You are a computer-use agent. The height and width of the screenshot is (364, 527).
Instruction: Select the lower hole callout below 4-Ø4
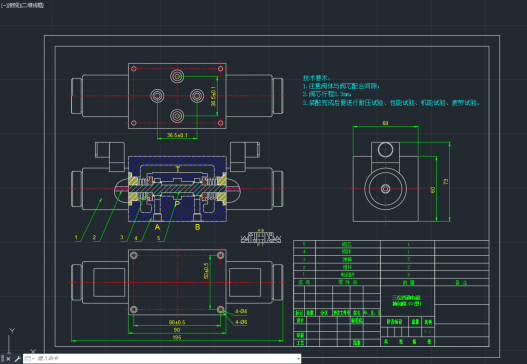(241, 322)
